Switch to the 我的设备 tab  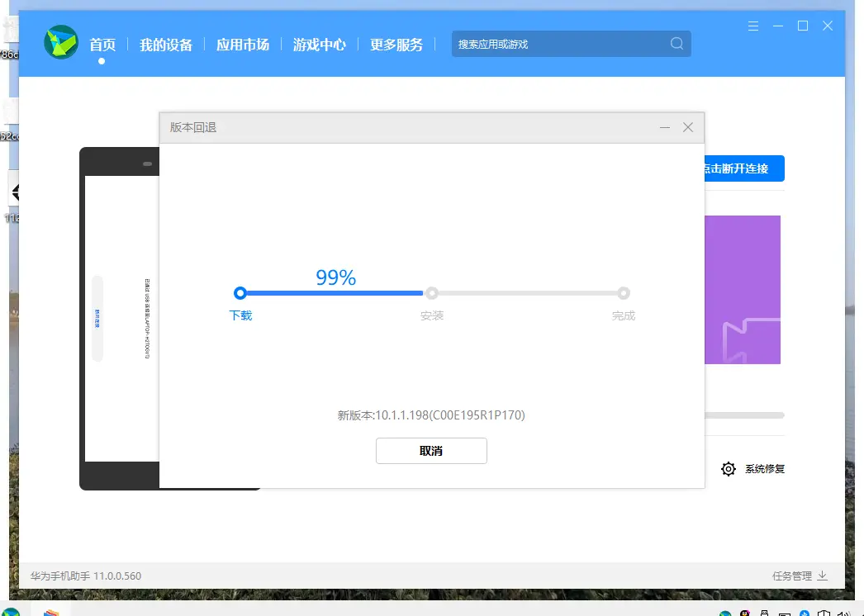click(x=167, y=44)
